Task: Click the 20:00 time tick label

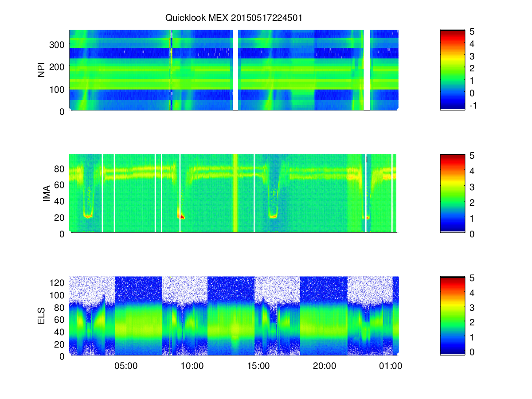Action: pos(325,366)
